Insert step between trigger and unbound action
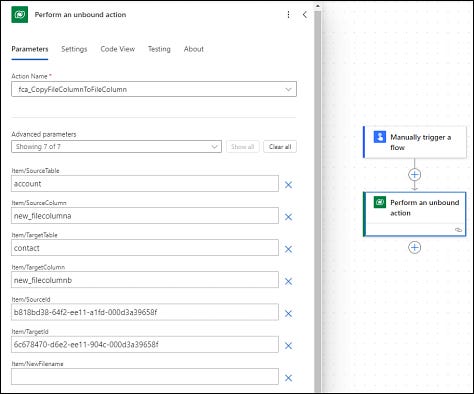 coord(414,174)
